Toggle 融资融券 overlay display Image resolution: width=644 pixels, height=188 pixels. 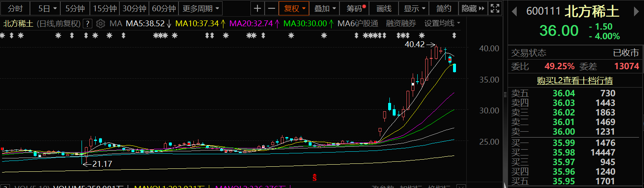(401, 24)
